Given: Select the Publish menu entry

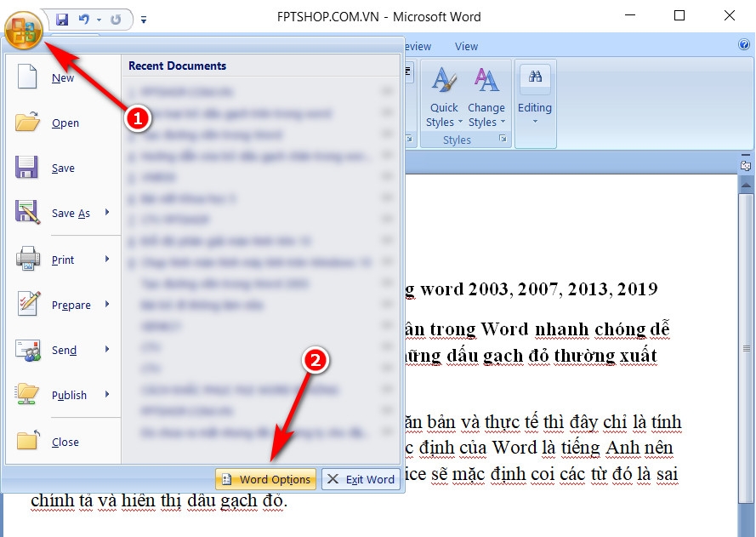Looking at the screenshot, I should coord(69,395).
